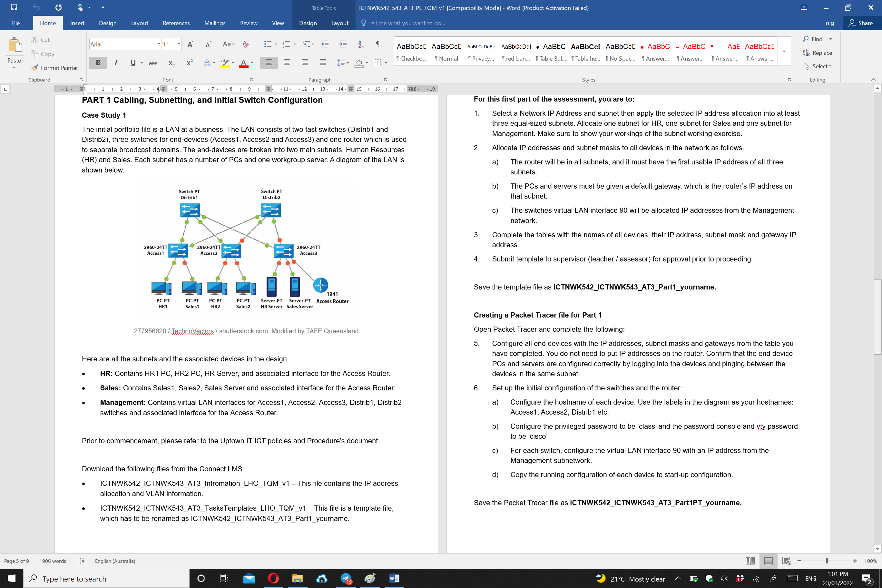Increase paragraph indent
The width and height of the screenshot is (882, 588).
click(x=343, y=44)
